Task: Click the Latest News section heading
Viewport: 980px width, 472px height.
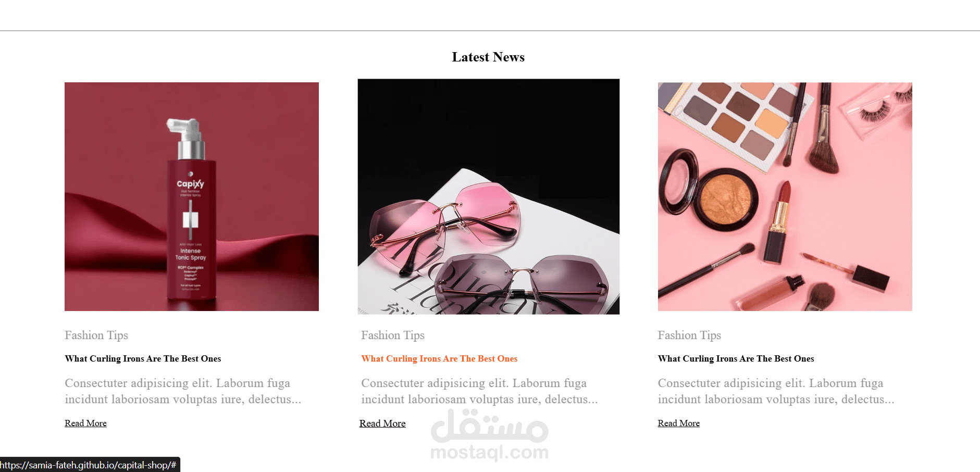Action: point(488,57)
